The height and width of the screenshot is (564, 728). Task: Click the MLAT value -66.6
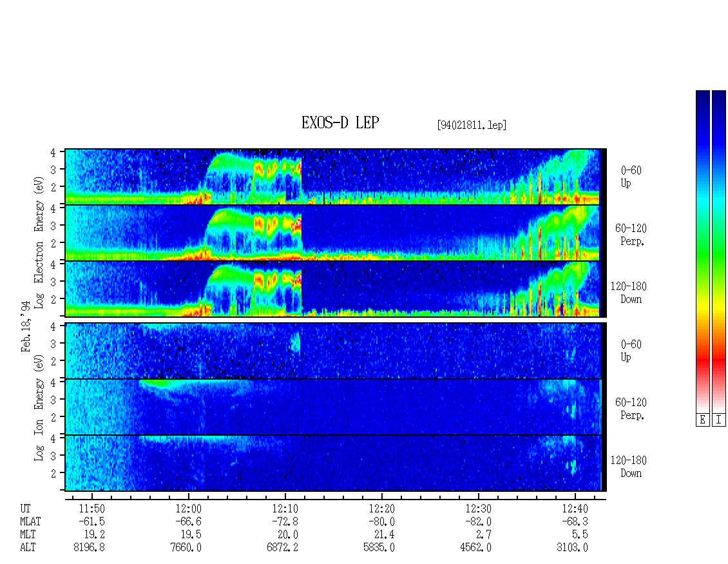188,521
